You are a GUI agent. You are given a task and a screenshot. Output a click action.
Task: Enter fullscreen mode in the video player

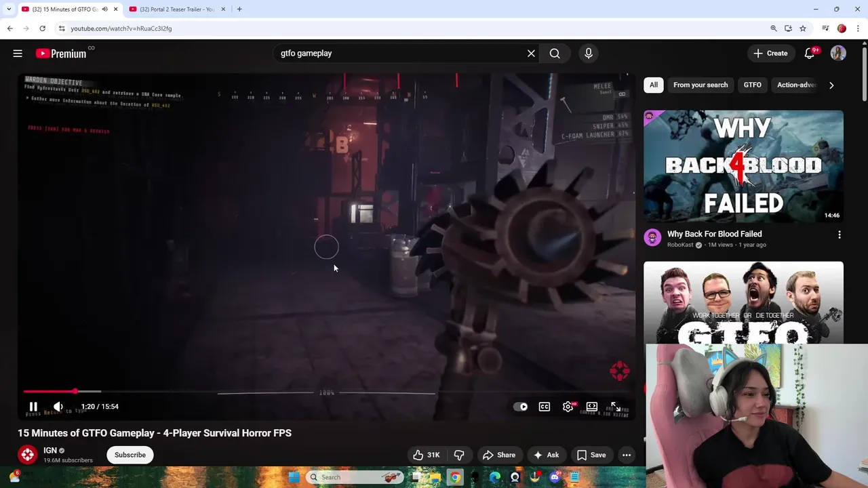click(616, 407)
